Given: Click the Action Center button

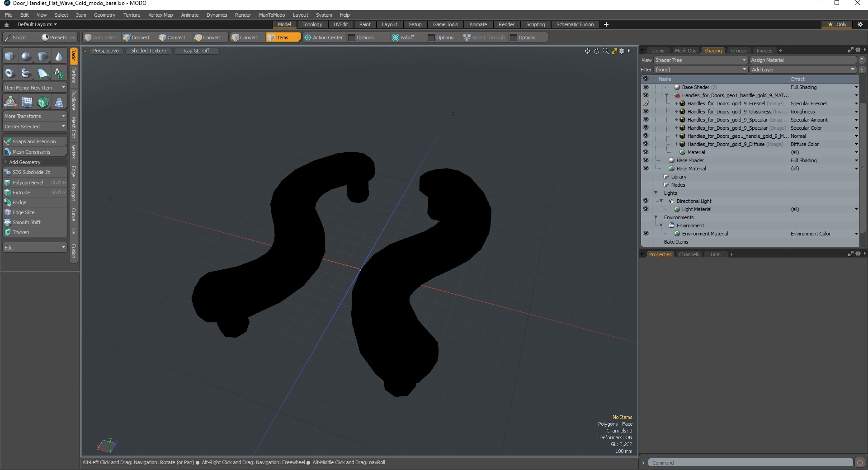Looking at the screenshot, I should pos(324,38).
